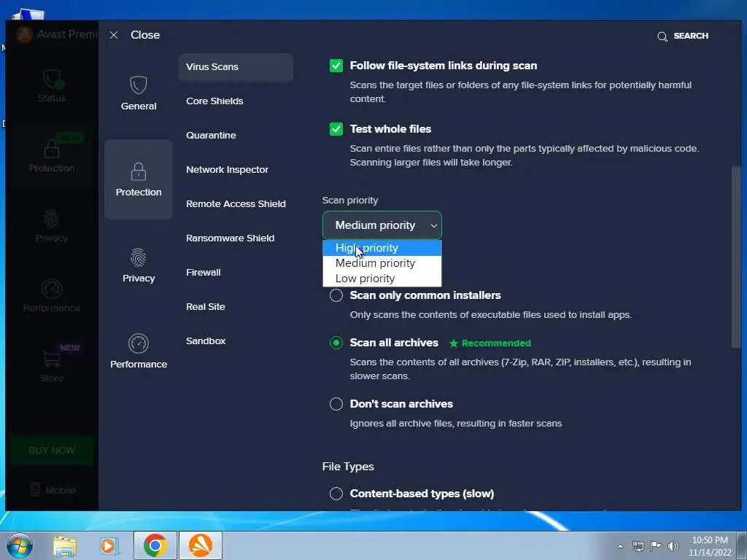The image size is (747, 560).
Task: Select Content-based types (slow) radio button
Action: (x=336, y=494)
